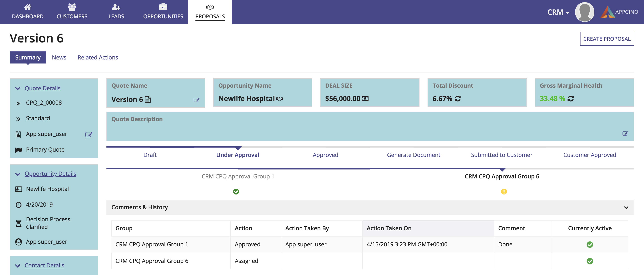Screen dimensions: 644x275
Task: Go to the Opportunities navigation item
Action: tap(163, 12)
